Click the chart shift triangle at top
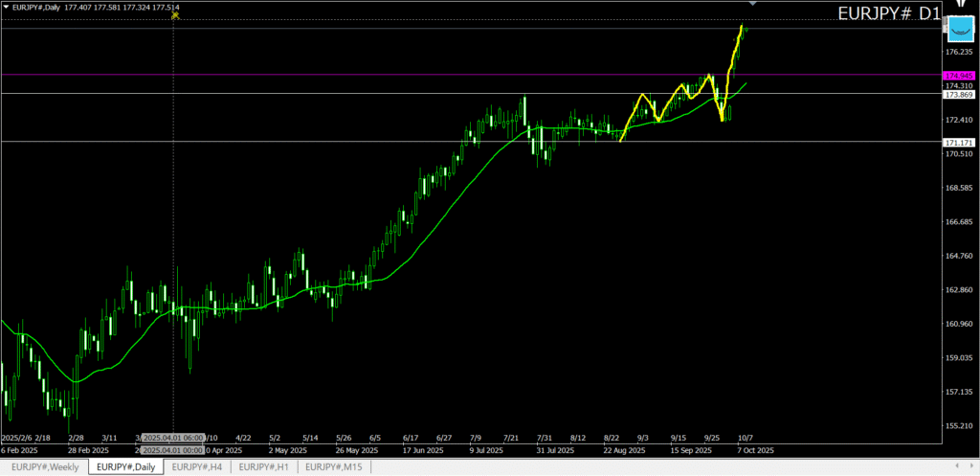The width and height of the screenshot is (980, 476). click(752, 5)
